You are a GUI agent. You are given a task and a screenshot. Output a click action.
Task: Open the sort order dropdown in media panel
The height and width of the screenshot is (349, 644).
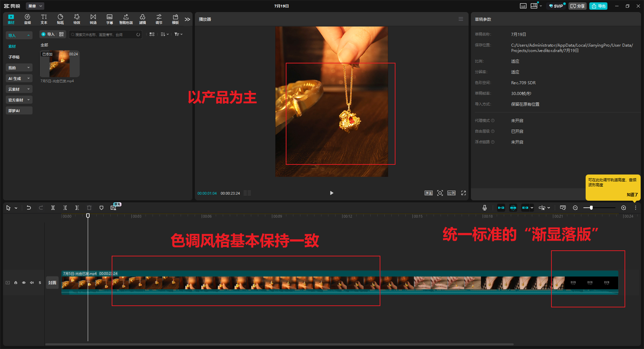point(164,34)
